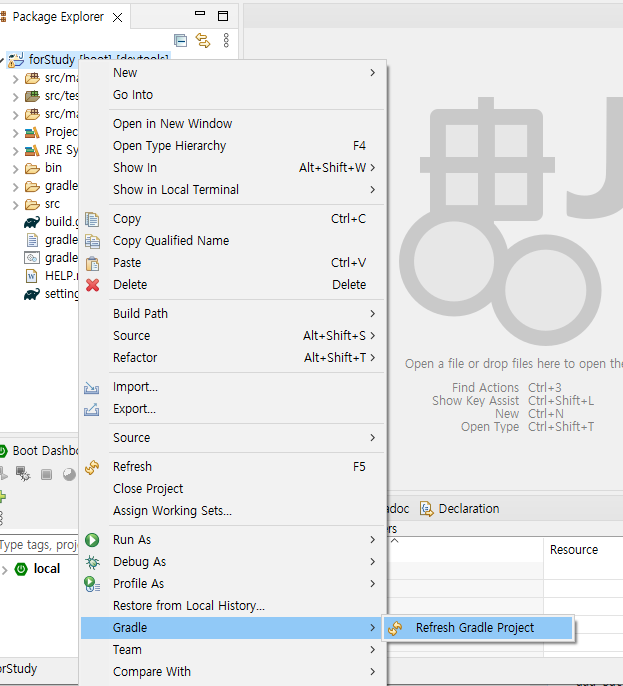Select Refactor menu entry
This screenshot has height=686, width=623.
233,358
